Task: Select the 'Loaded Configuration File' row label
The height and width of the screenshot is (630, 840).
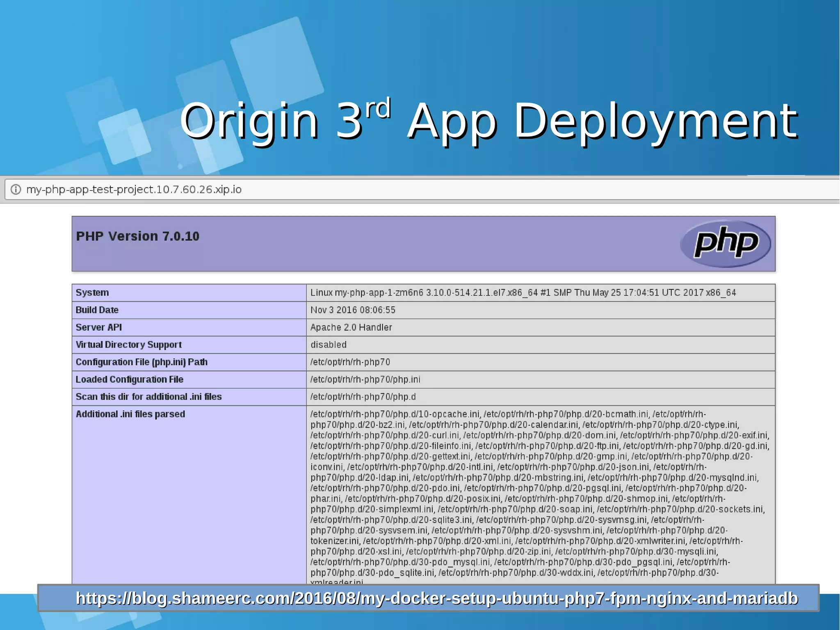Action: 130,379
